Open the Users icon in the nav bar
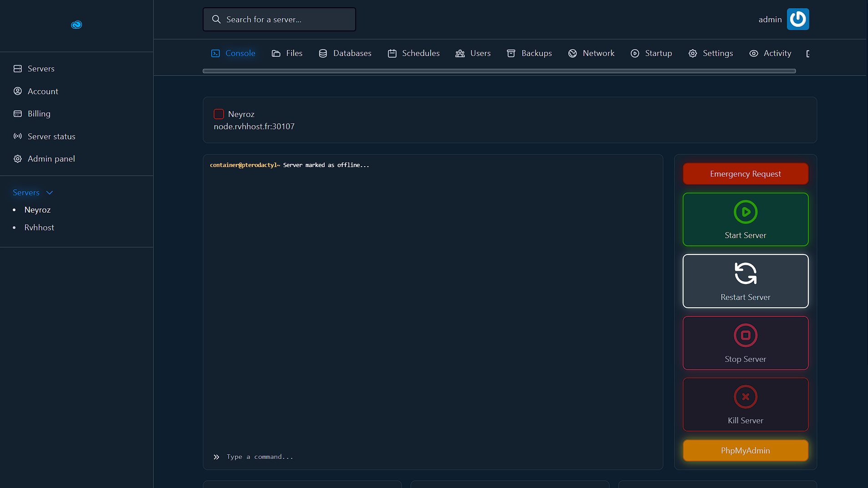 click(x=460, y=53)
